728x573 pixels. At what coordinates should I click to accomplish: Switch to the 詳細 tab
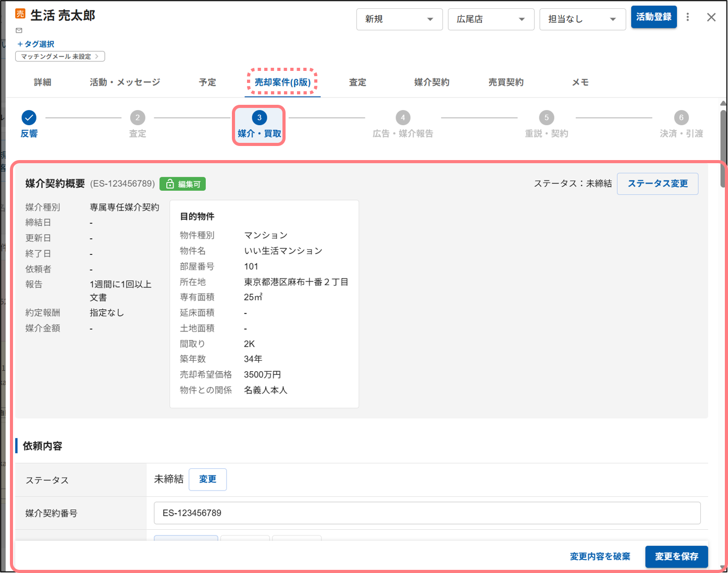[x=43, y=82]
